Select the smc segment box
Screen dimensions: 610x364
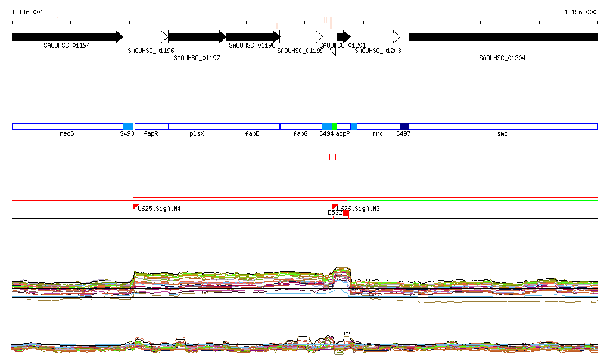coord(503,126)
